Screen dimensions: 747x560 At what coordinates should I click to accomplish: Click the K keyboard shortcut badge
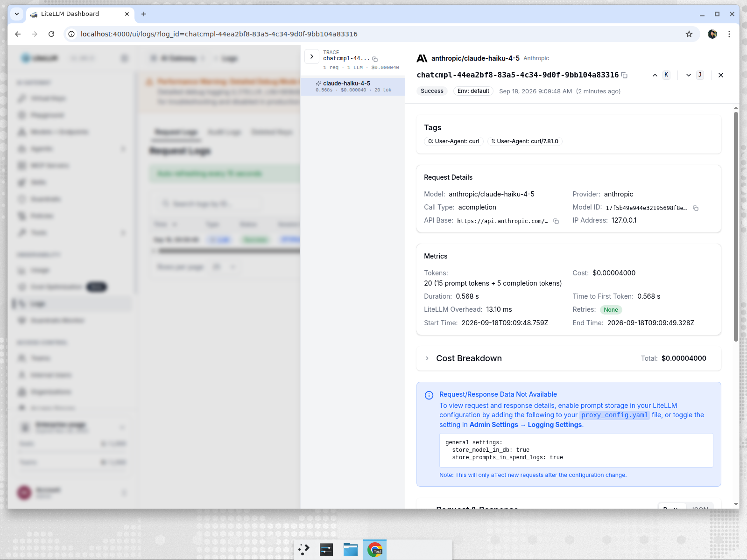[x=666, y=75]
